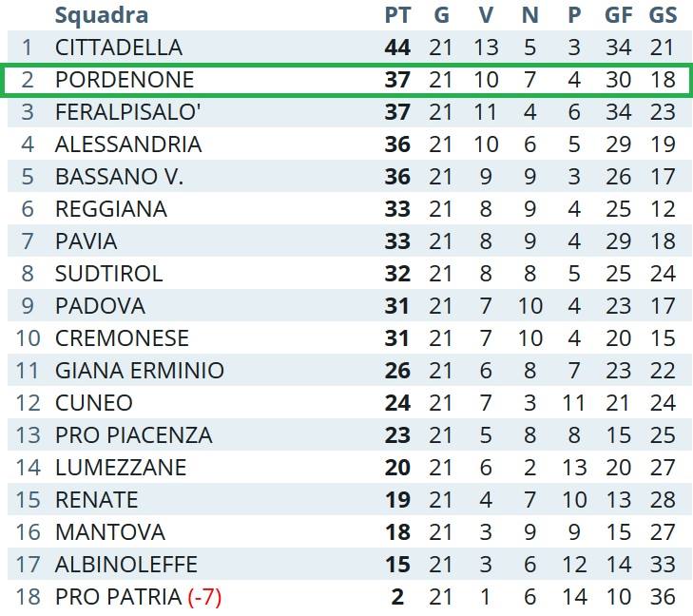Select the PT points column header
This screenshot has width=693, height=616.
coord(397,15)
